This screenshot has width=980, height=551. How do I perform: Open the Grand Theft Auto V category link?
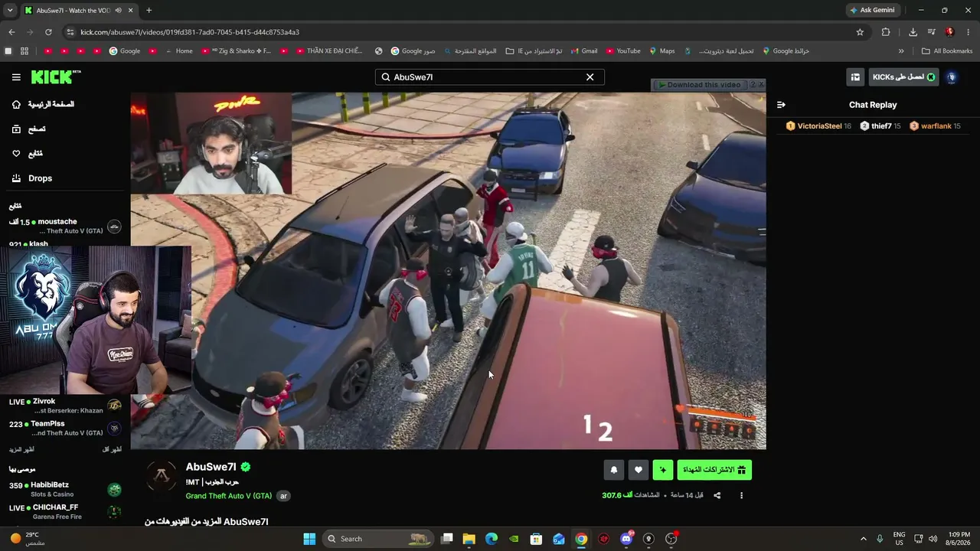(229, 496)
